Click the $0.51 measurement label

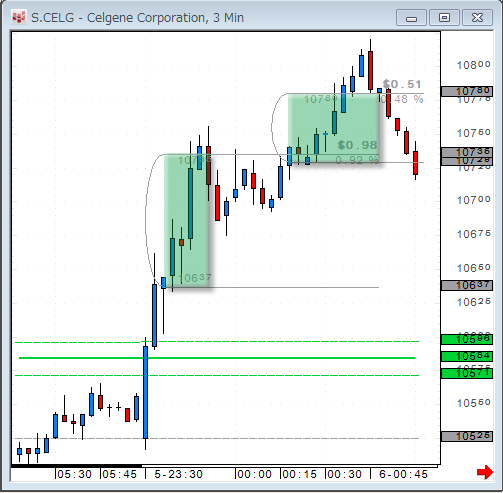tap(402, 84)
